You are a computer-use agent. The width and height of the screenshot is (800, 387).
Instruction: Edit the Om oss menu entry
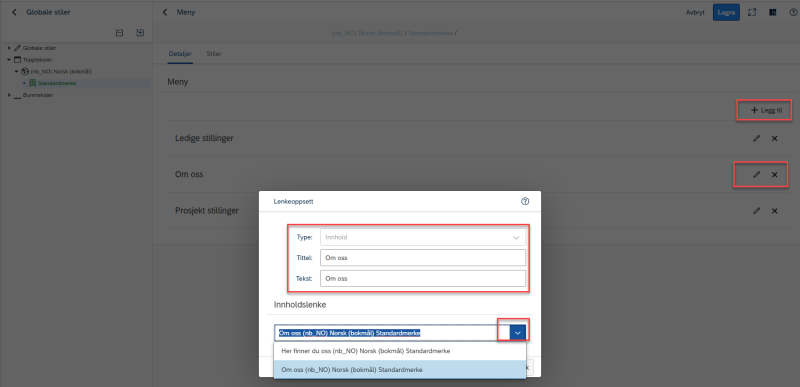757,175
